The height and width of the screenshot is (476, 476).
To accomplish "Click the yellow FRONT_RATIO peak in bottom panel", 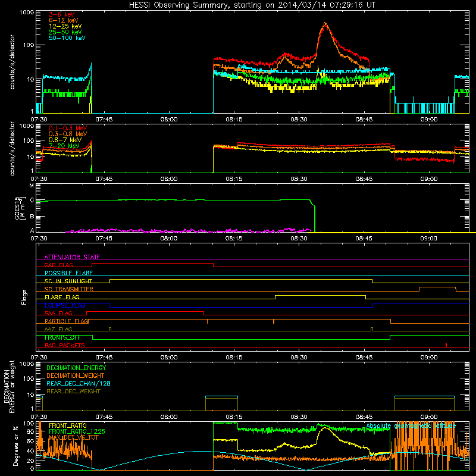I will click(325, 427).
